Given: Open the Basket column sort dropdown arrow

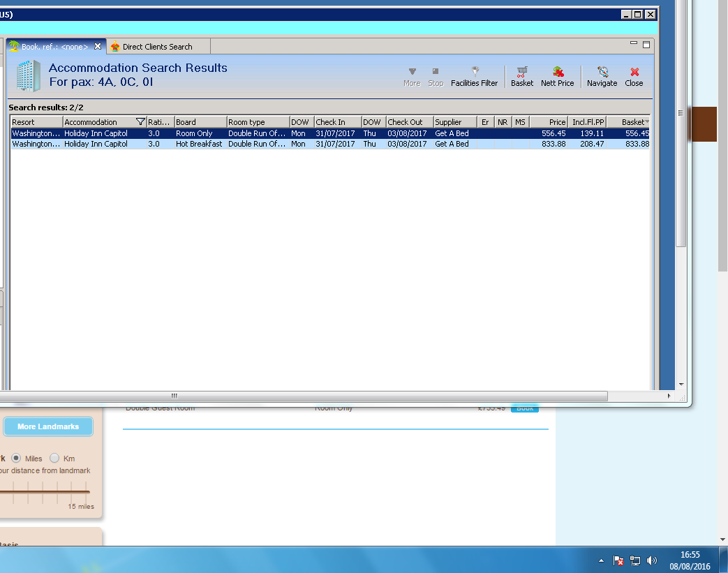Looking at the screenshot, I should [647, 121].
